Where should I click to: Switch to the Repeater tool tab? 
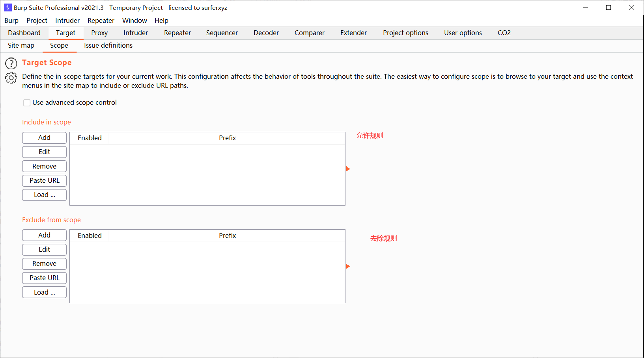177,33
